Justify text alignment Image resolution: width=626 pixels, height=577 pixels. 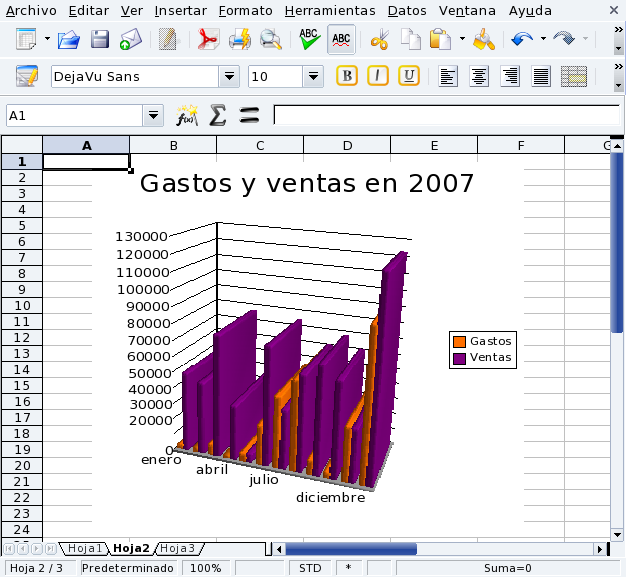point(541,76)
